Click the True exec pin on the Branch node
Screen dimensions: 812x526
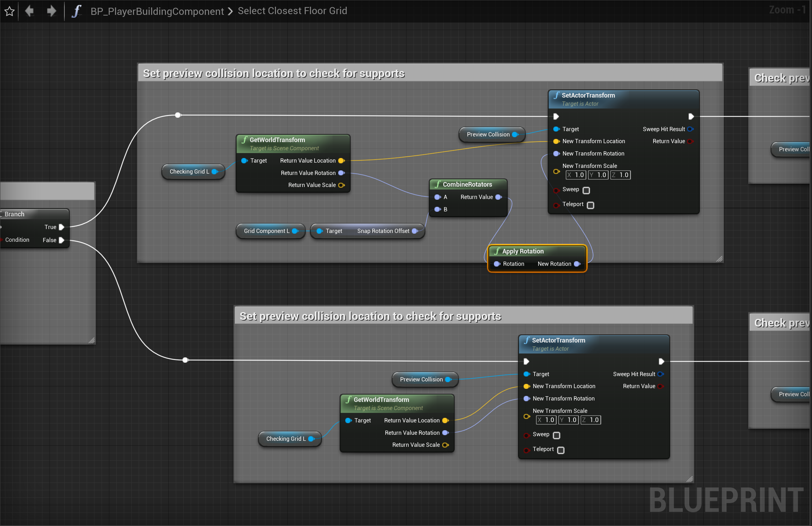click(x=61, y=227)
